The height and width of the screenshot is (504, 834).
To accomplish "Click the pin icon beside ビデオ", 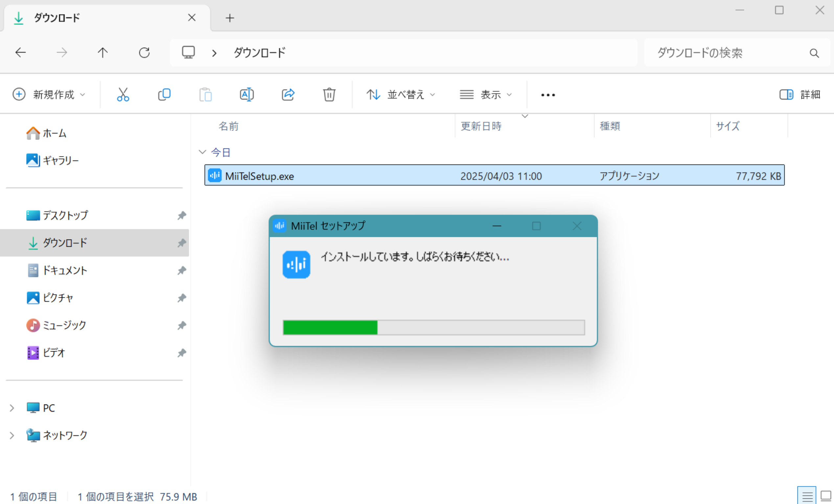I will click(x=182, y=353).
